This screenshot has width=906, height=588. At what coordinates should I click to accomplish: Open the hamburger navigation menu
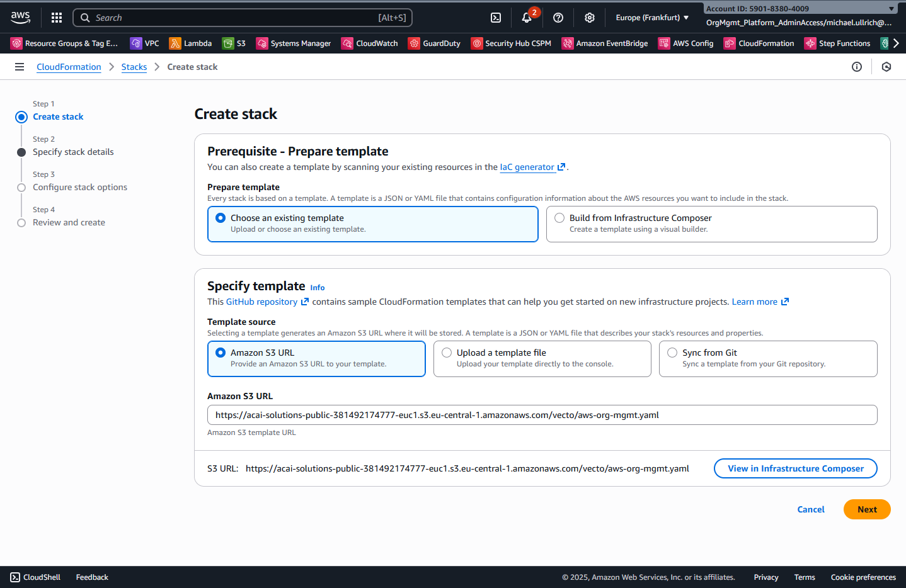point(19,66)
